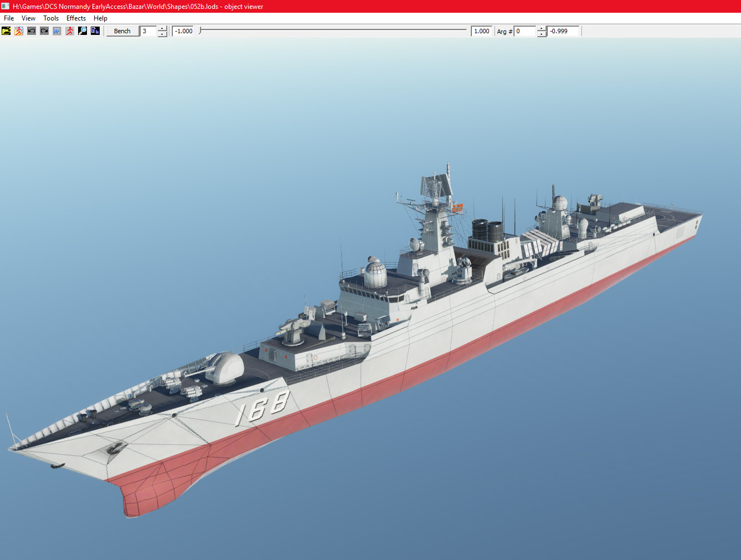Click the Arg # number input field
The image size is (741, 560).
[525, 32]
